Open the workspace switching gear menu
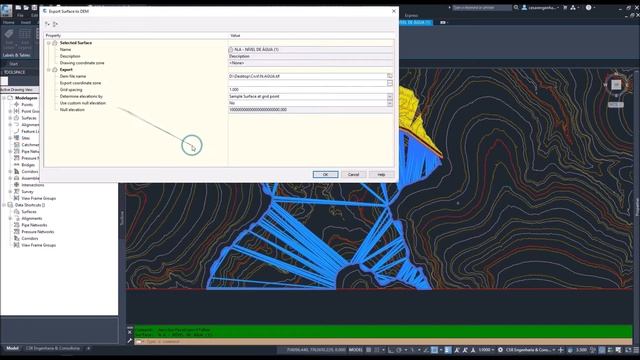Screen dimensions: 640x360 click(500, 350)
